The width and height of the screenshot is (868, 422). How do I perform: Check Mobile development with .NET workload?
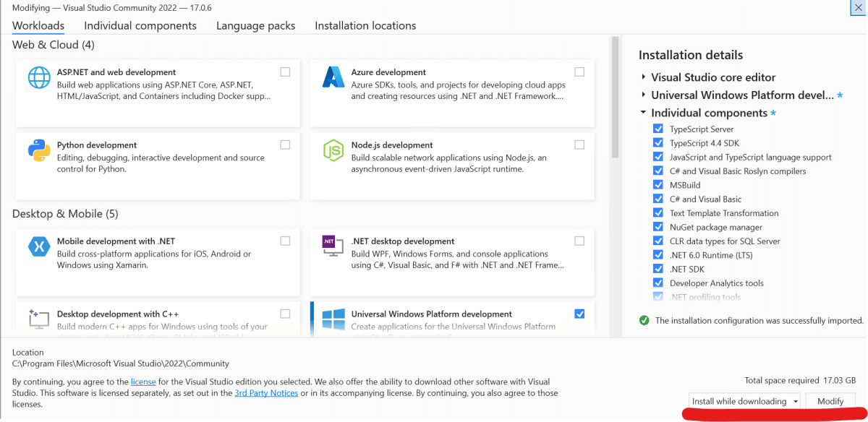click(285, 241)
